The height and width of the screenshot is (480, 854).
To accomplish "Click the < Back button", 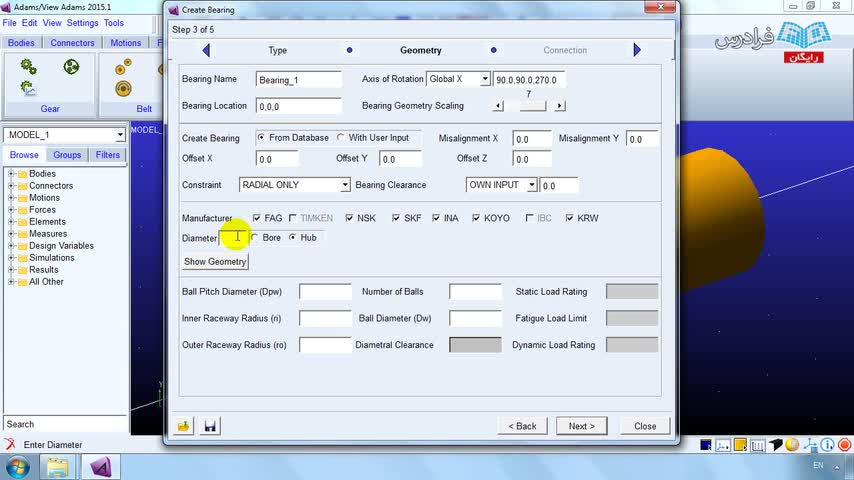I will pos(522,426).
